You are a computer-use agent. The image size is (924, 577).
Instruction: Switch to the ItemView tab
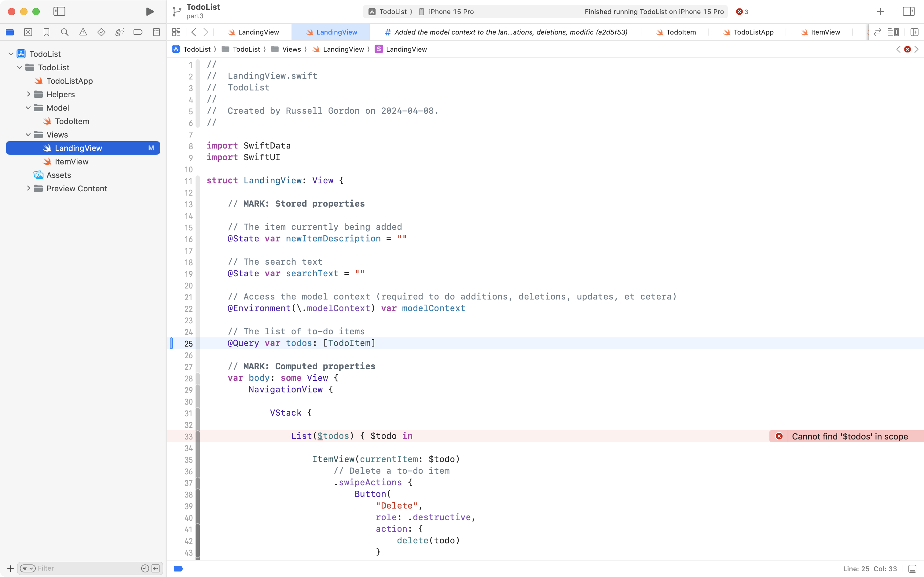coord(826,32)
